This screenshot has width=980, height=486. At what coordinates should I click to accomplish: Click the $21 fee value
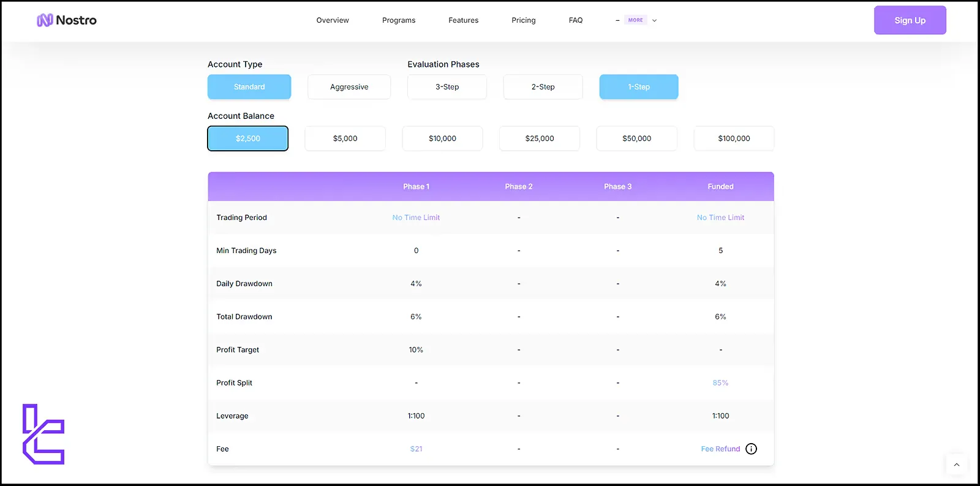pos(417,449)
